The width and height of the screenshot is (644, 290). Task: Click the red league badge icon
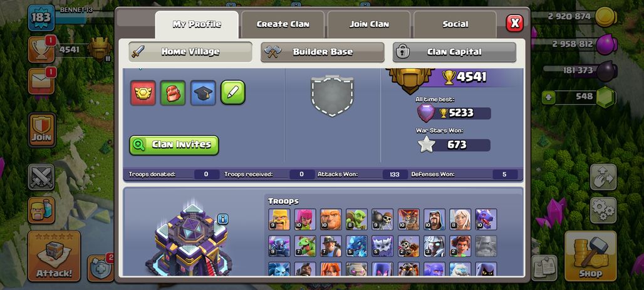(x=143, y=93)
